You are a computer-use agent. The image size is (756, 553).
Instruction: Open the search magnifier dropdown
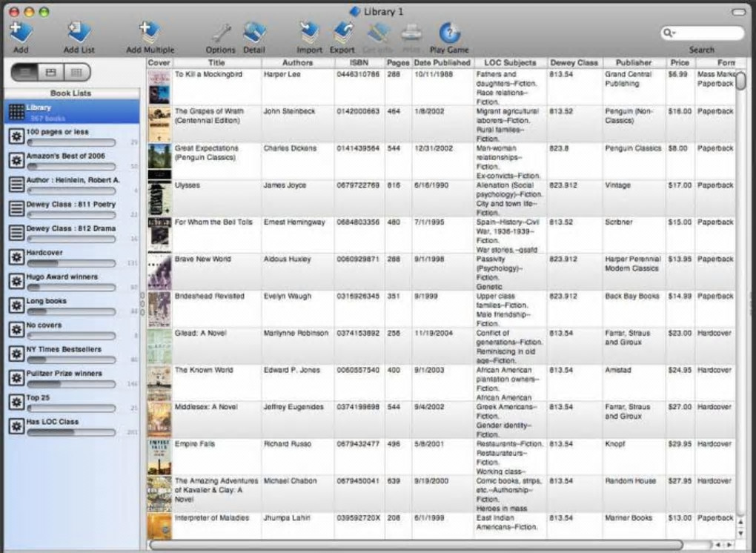tap(670, 33)
